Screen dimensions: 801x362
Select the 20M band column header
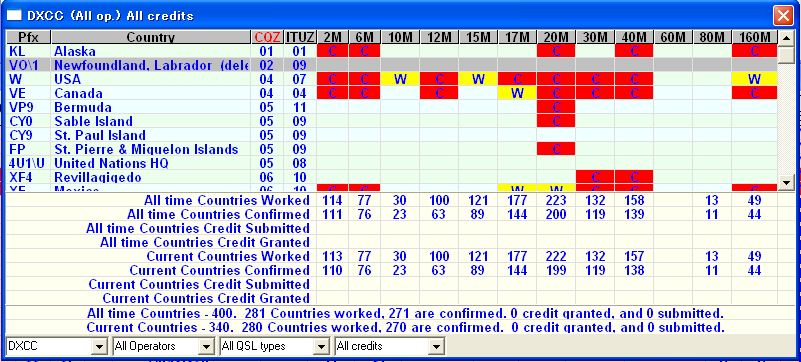(556, 37)
